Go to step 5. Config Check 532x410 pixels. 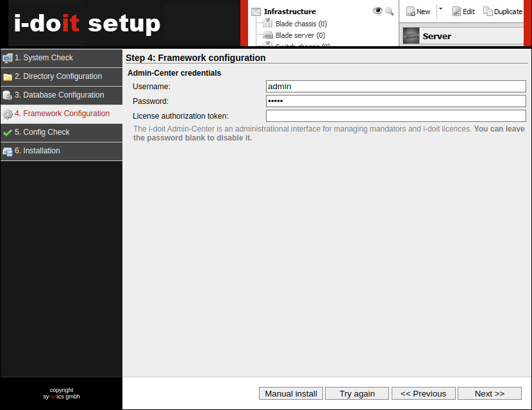[x=46, y=132]
